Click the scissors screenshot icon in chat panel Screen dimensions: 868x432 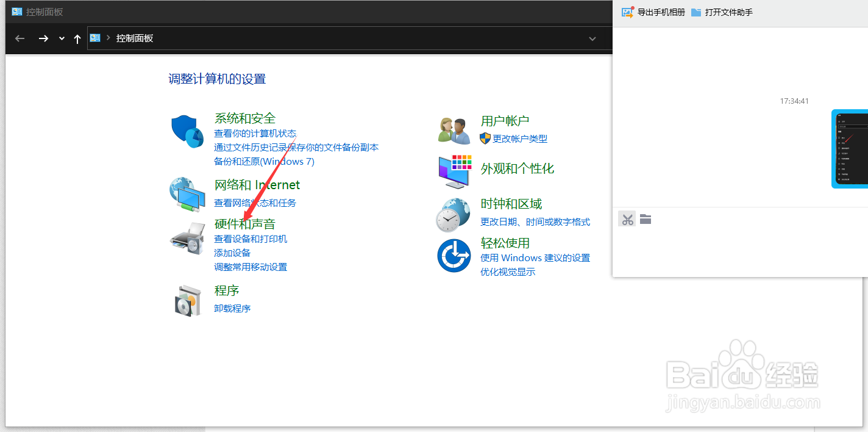(x=627, y=219)
